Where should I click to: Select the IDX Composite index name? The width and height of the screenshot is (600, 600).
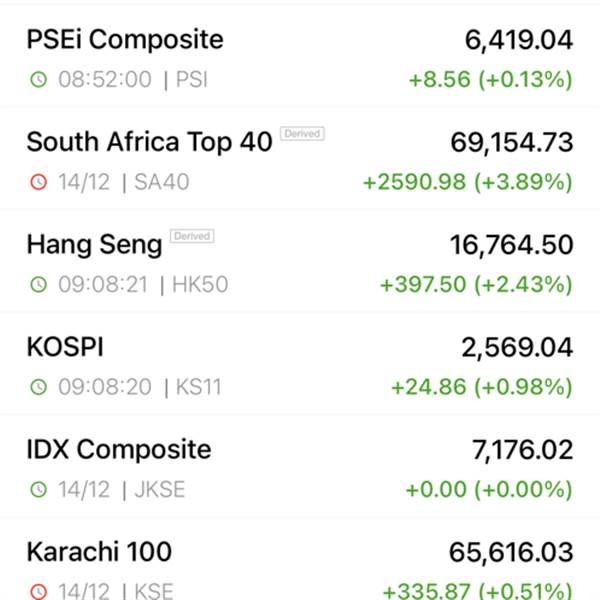click(119, 449)
